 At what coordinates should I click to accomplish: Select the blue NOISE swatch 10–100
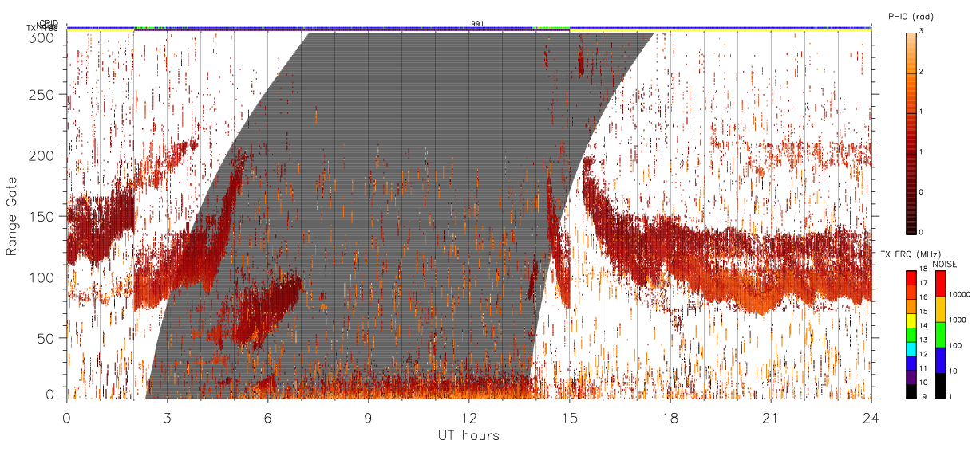tap(940, 360)
